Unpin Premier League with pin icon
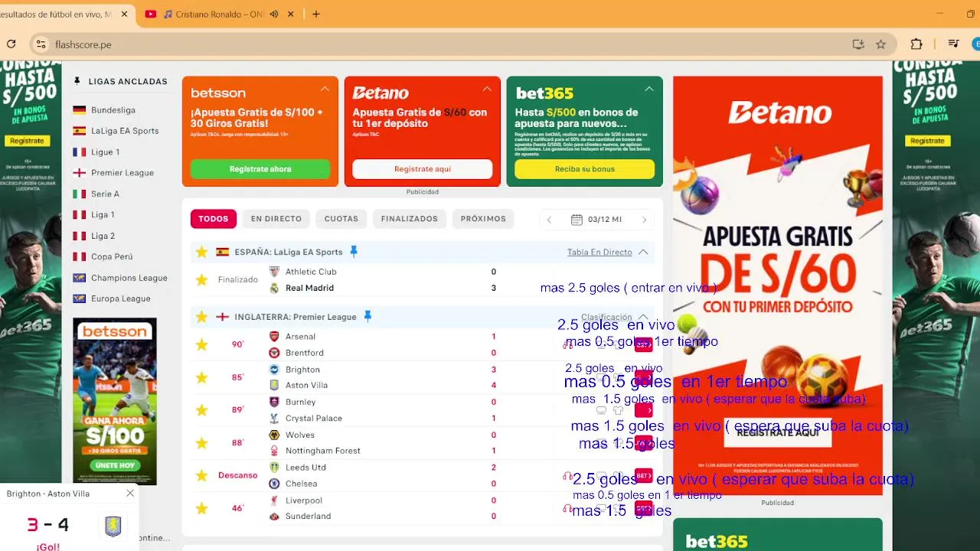Viewport: 980px width, 551px height. pos(367,317)
